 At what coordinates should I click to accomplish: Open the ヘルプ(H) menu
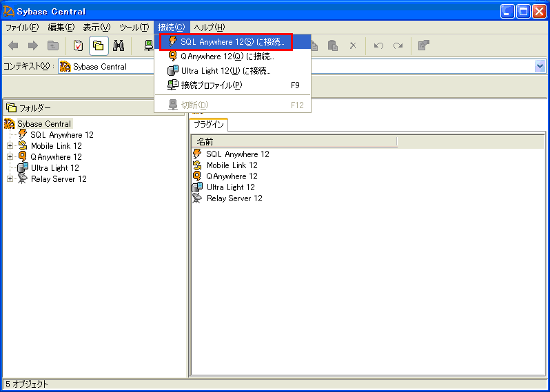[209, 27]
